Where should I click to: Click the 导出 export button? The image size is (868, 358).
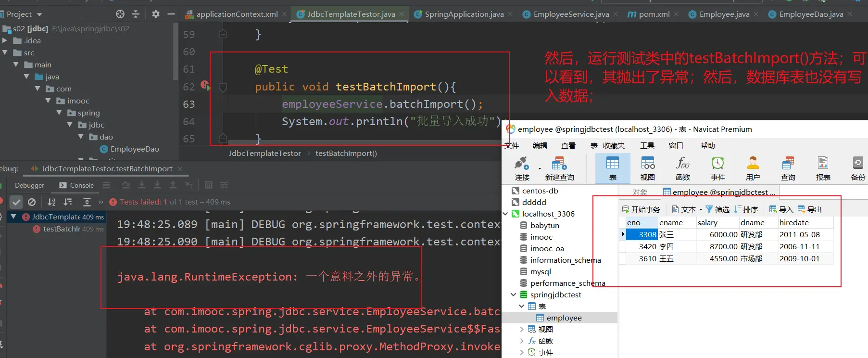click(810, 209)
